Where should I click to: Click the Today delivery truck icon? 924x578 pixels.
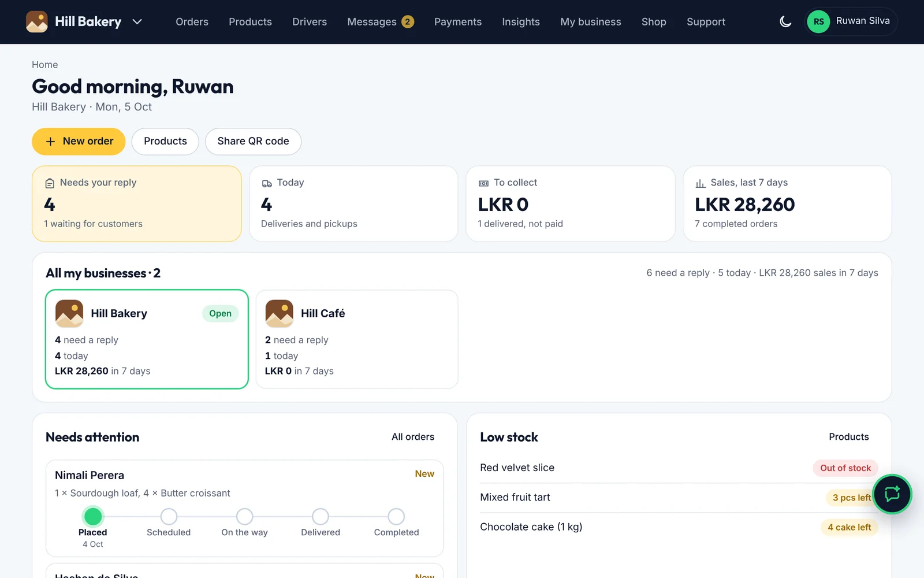(267, 183)
